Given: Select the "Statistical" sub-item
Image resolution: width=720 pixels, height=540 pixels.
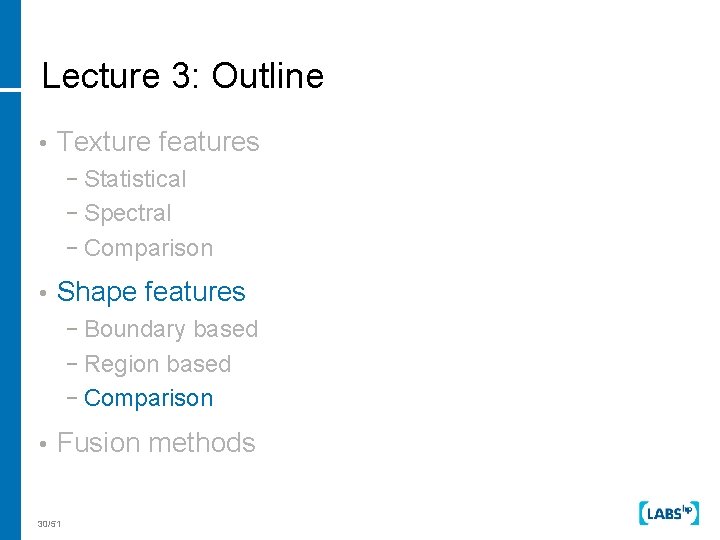Looking at the screenshot, I should (x=135, y=179).
